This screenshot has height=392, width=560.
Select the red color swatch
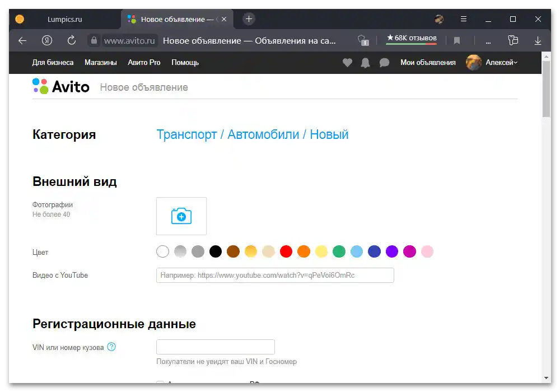point(286,251)
